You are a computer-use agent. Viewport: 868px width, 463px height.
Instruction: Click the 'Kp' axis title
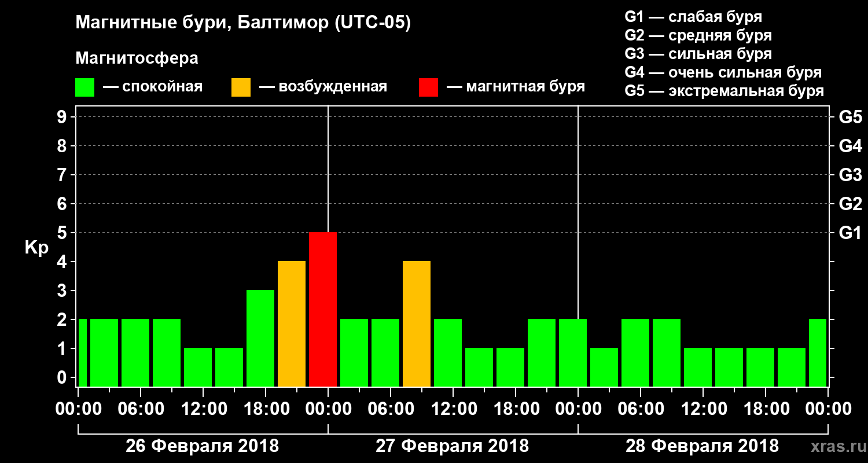[36, 248]
